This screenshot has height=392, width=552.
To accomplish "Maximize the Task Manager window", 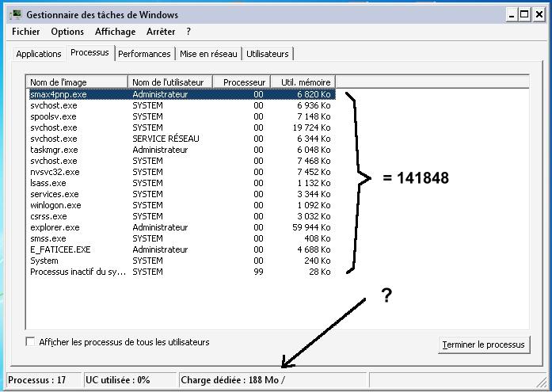I will coord(524,15).
